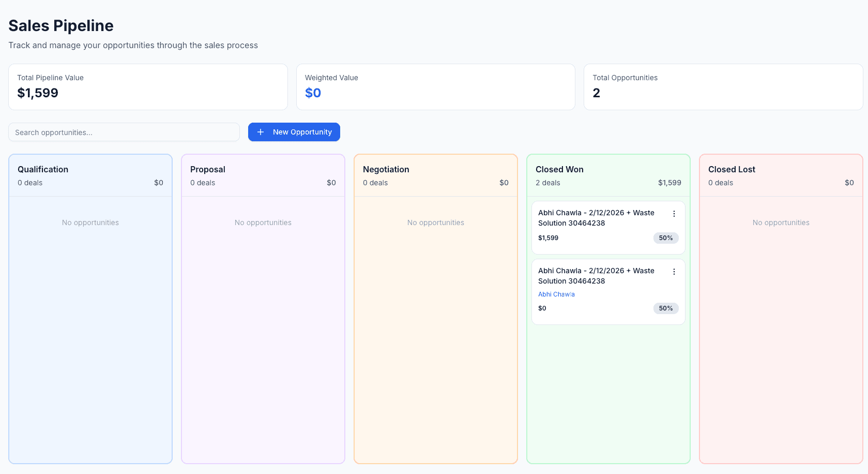This screenshot has width=868, height=474.
Task: Click the Weighted Value amount $0
Action: pos(313,93)
